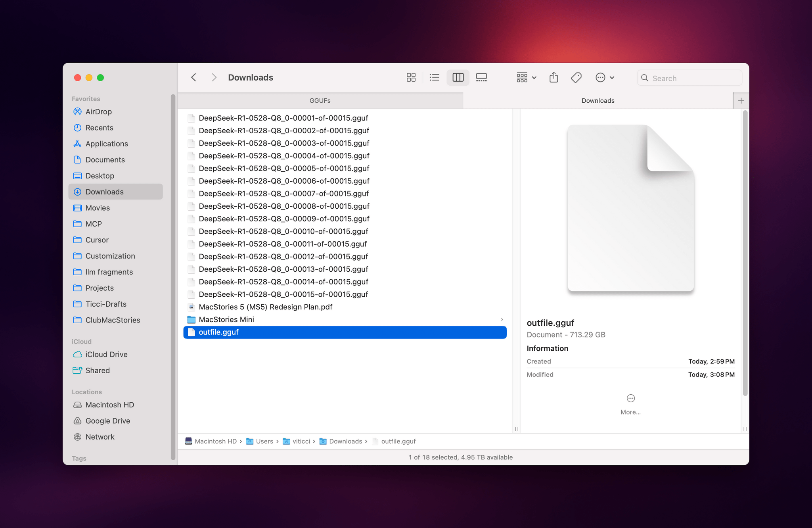Open the Shared iCloud location
812x528 pixels.
click(x=115, y=371)
